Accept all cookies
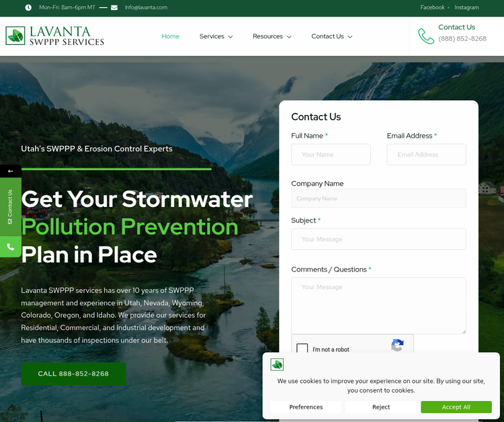 coord(456,407)
